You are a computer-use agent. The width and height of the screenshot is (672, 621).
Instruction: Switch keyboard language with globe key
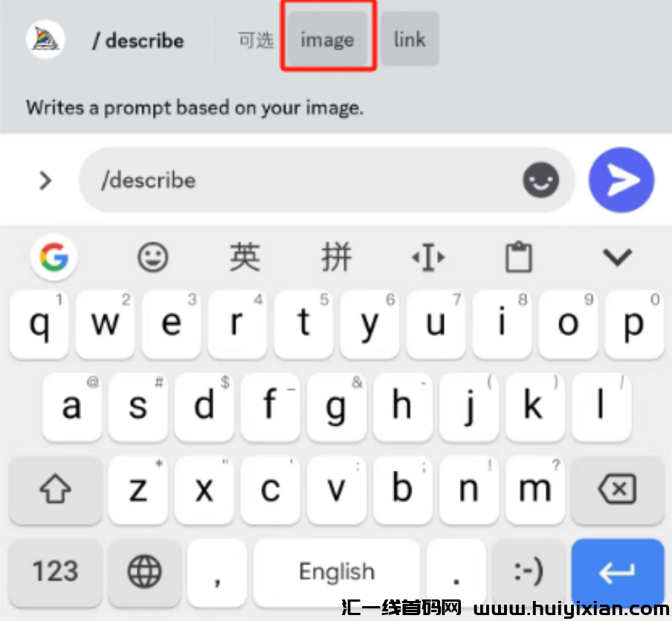(144, 572)
